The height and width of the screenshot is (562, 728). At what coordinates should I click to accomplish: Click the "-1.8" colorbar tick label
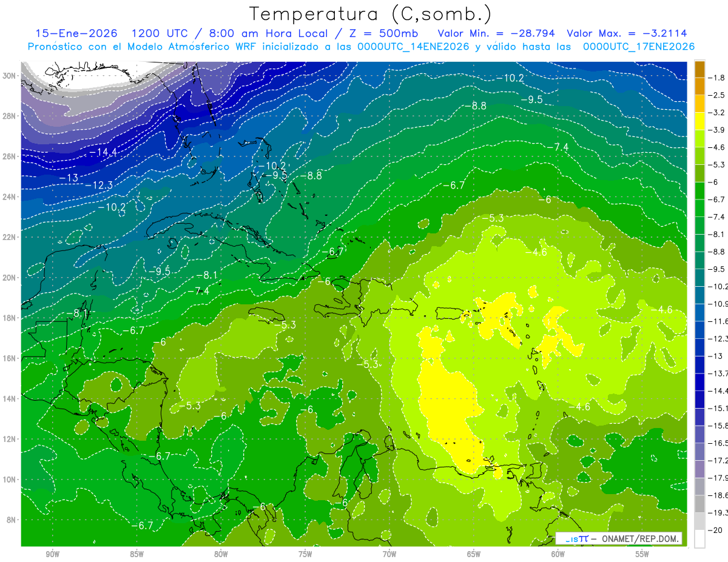click(718, 78)
